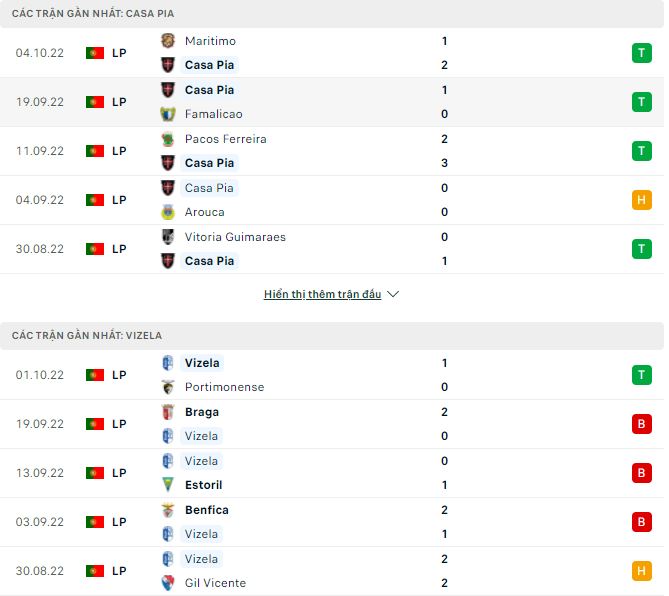Image resolution: width=669 pixels, height=596 pixels.
Task: Open the Vizela vs Portimonense match row
Action: pos(330,375)
